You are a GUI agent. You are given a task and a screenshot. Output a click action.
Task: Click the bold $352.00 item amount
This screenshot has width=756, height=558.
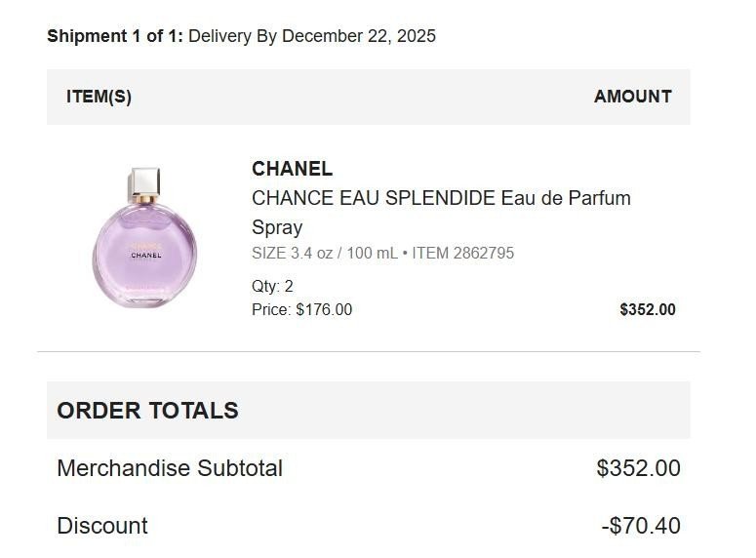coord(648,309)
